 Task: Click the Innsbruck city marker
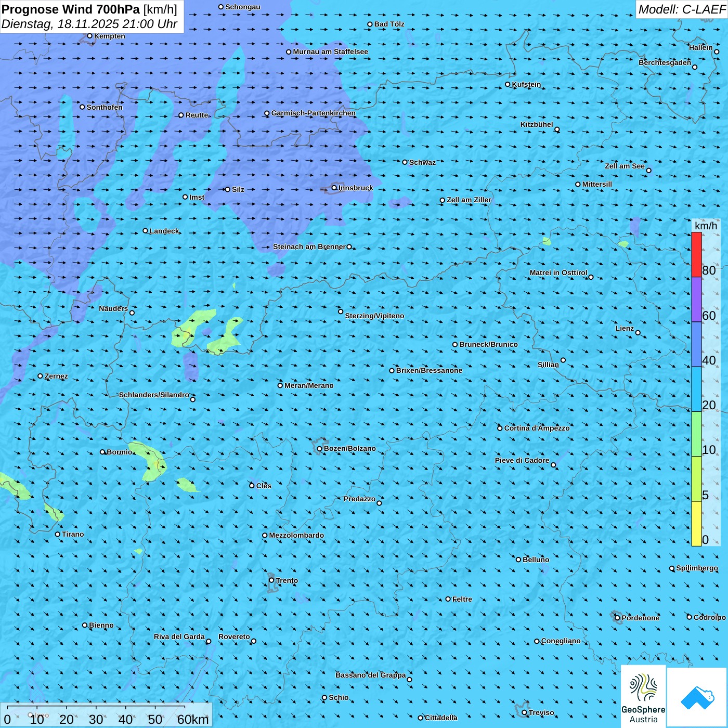(334, 188)
